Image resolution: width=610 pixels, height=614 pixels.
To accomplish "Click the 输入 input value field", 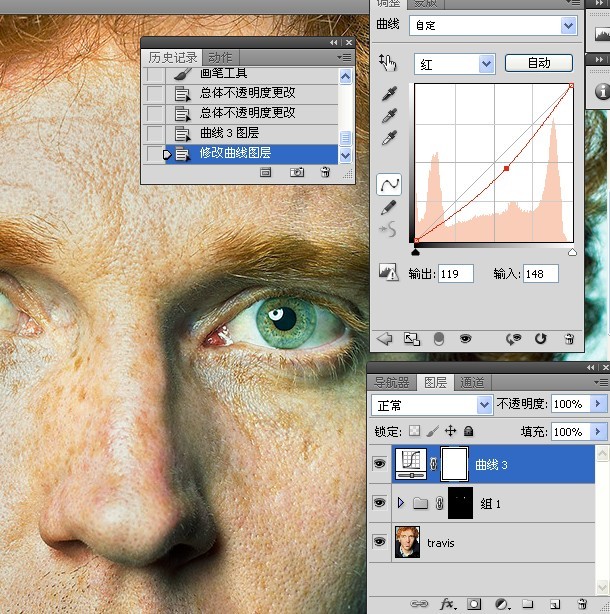I will pyautogui.click(x=541, y=274).
